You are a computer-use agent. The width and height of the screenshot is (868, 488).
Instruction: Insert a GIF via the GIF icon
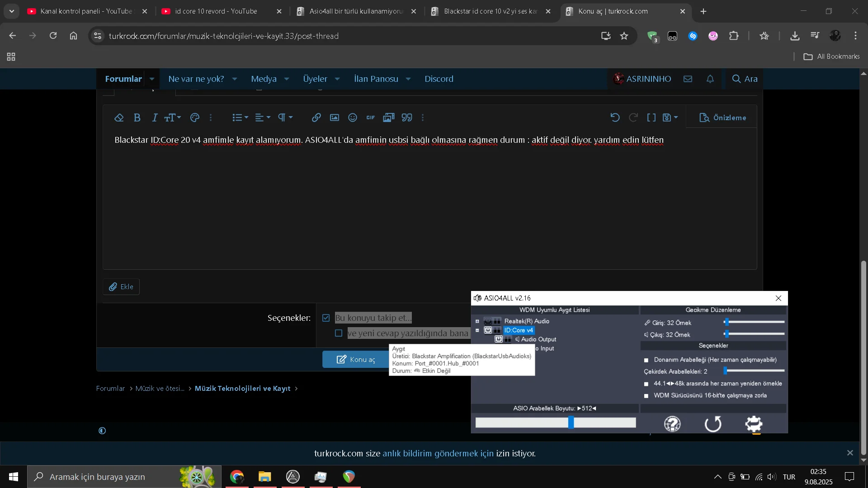click(x=371, y=117)
